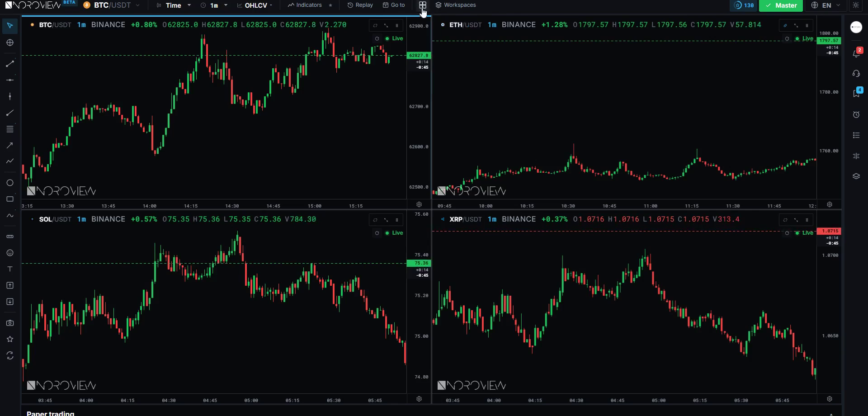The image size is (868, 416).
Task: Toggle the light/dark theme sun icon
Action: coord(856,5)
